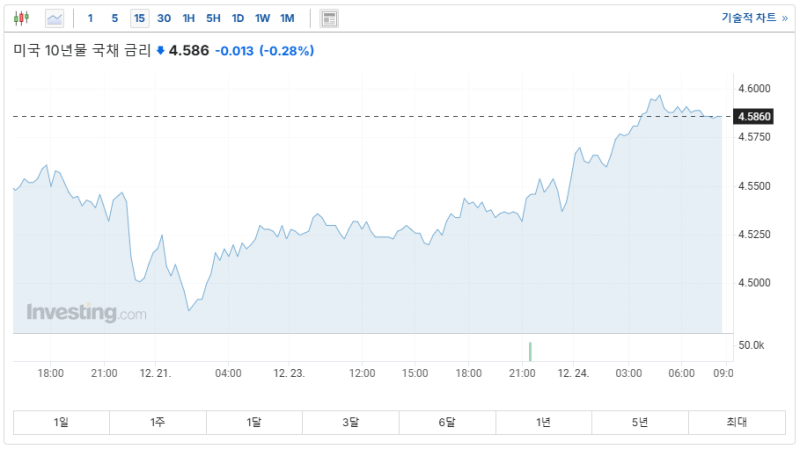Select the 1M chart interval
This screenshot has width=800, height=449.
(287, 18)
